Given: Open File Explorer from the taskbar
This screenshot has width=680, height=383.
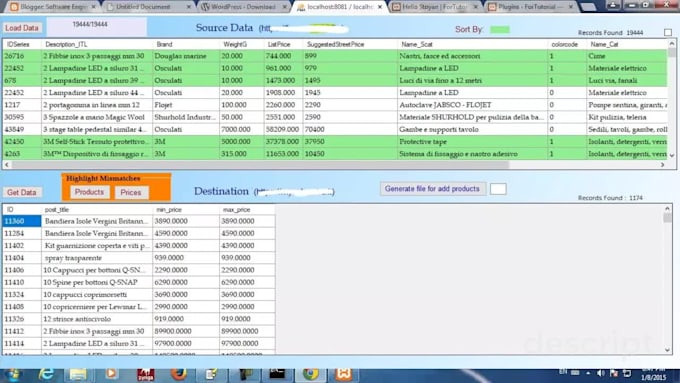Looking at the screenshot, I should (78, 374).
